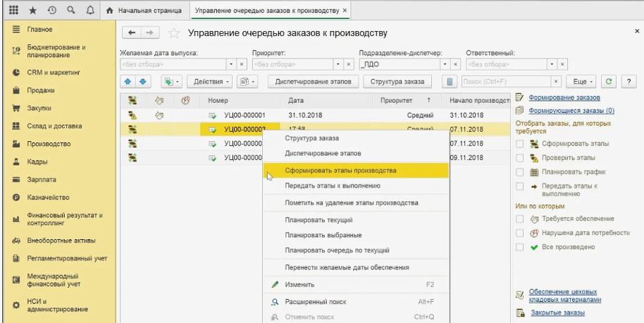Clear Приоритет filter
The image size is (644, 323).
349,64
